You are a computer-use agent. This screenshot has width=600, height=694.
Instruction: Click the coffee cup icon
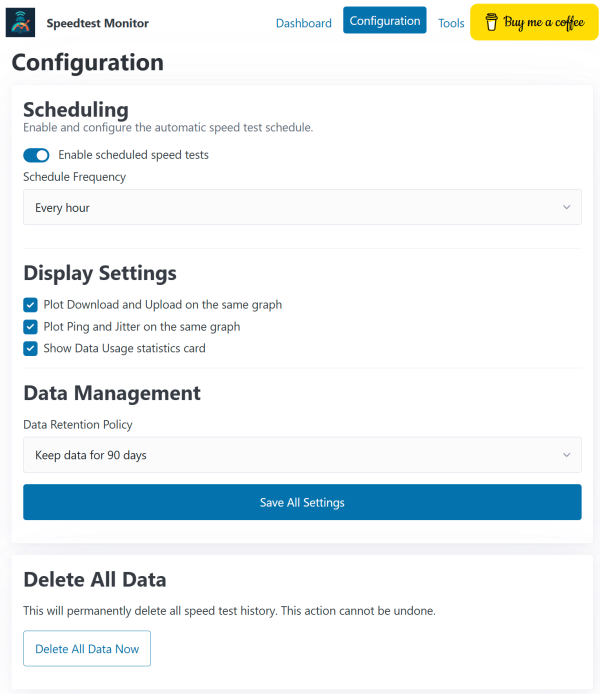click(x=490, y=23)
